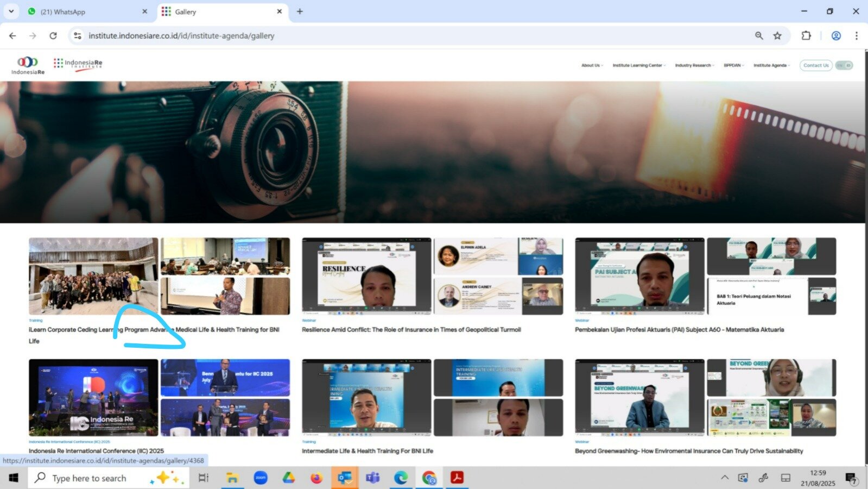Launch Zoom from the taskbar

[x=261, y=478]
